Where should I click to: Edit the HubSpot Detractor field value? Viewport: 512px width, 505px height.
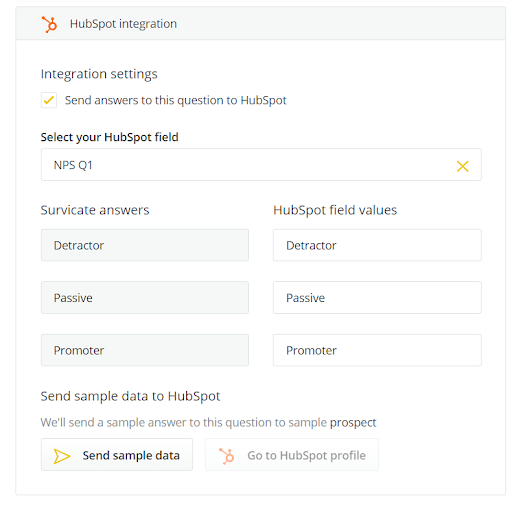[x=377, y=245]
